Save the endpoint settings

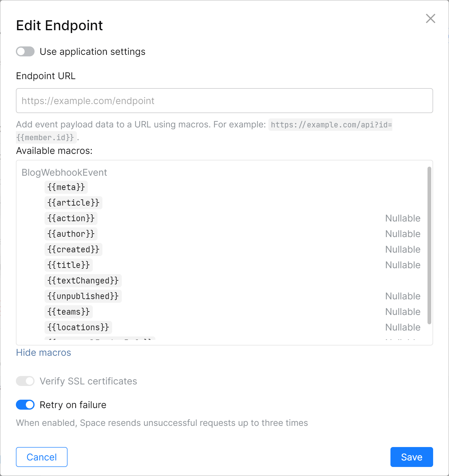(x=411, y=457)
